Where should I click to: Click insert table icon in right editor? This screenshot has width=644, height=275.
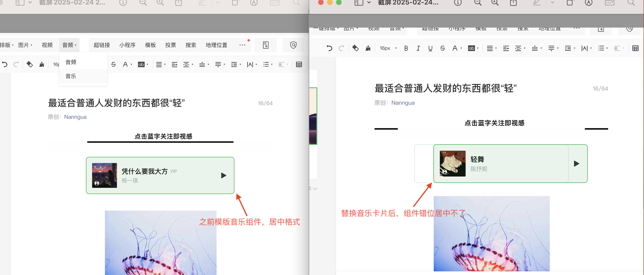pos(635,48)
